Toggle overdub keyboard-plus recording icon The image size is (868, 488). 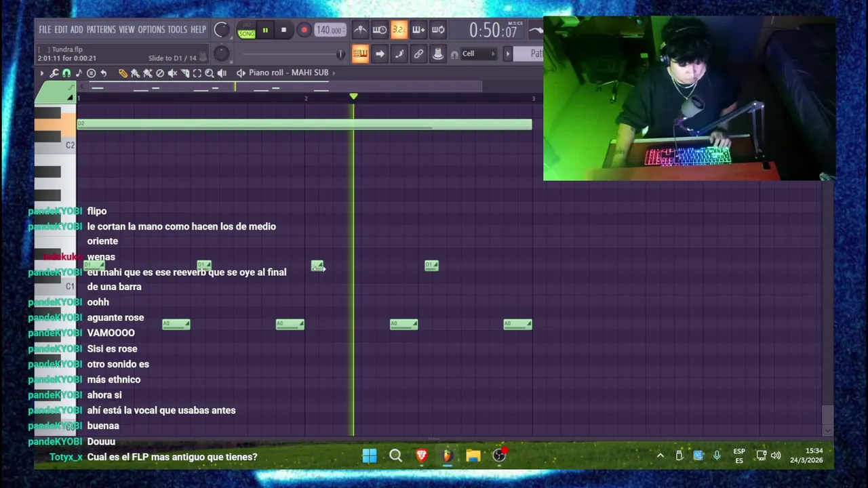coord(418,30)
